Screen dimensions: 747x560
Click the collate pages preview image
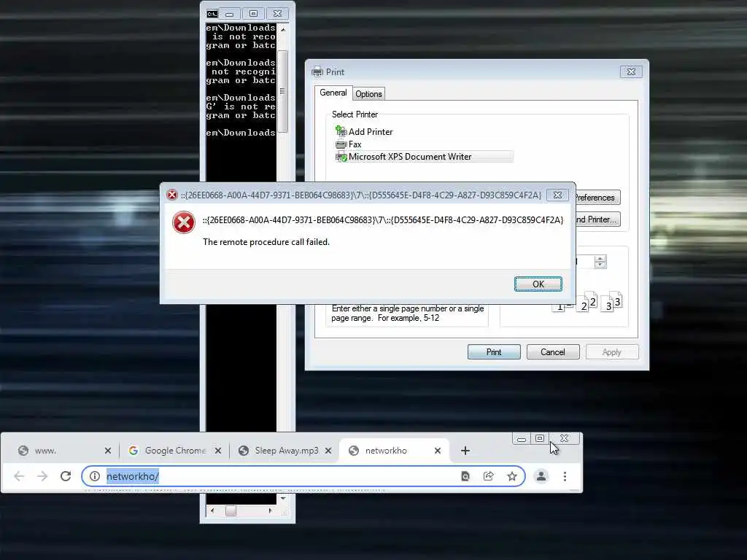pyautogui.click(x=587, y=302)
